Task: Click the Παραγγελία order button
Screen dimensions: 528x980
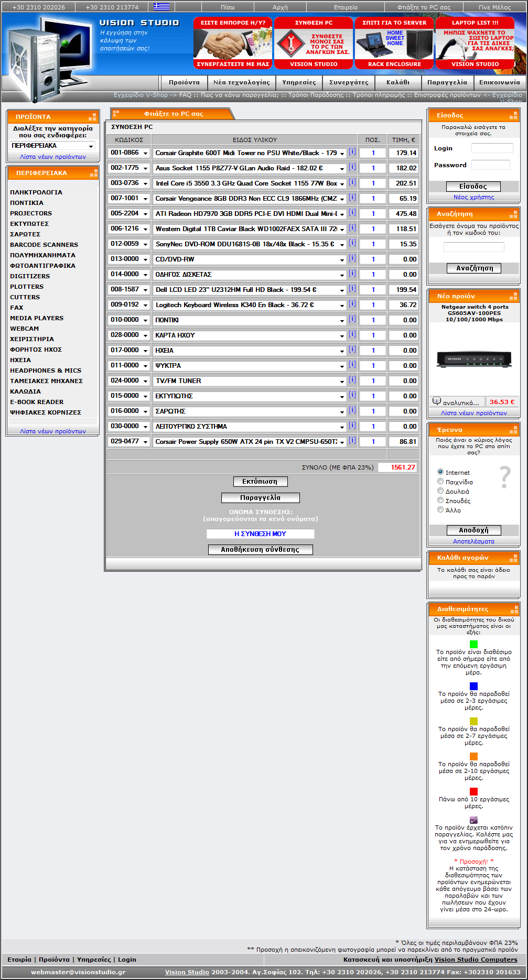Action: (260, 497)
